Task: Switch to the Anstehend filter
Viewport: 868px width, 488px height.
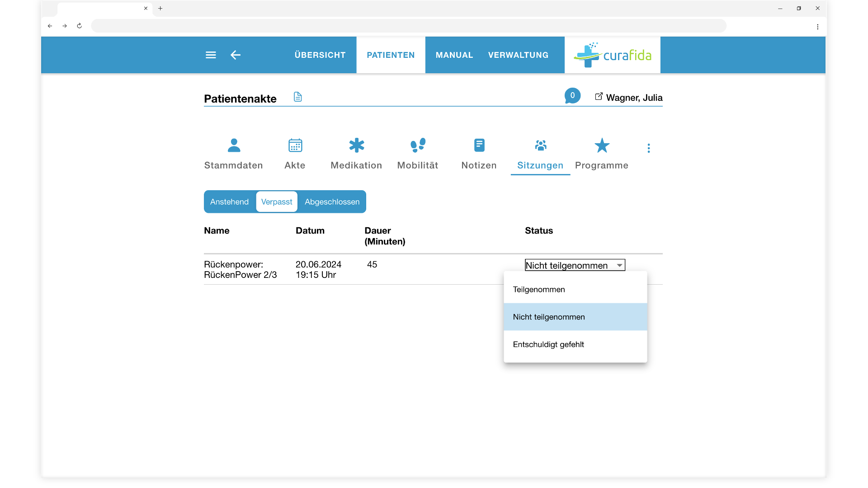Action: click(x=229, y=202)
